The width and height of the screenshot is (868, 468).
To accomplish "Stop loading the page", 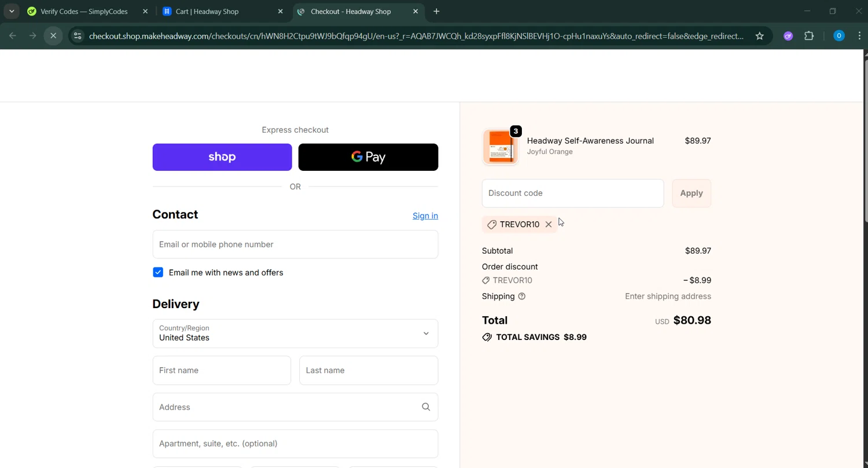I will tap(53, 36).
